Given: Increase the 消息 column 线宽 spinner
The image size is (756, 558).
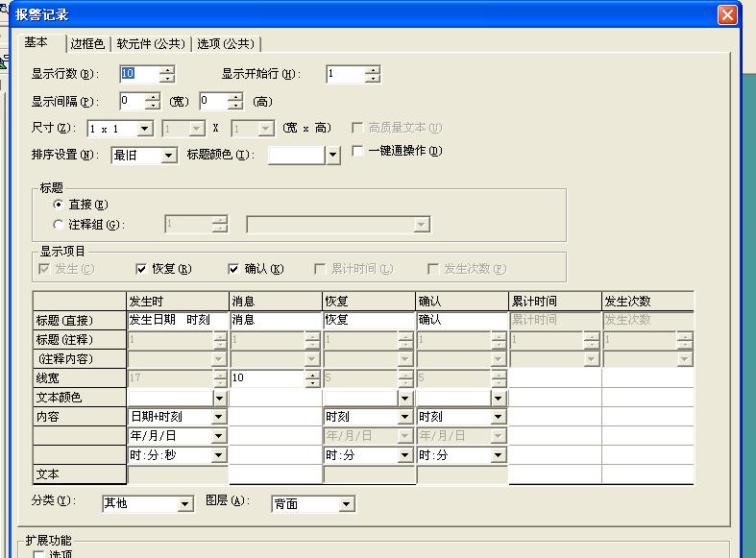Looking at the screenshot, I should coord(311,374).
